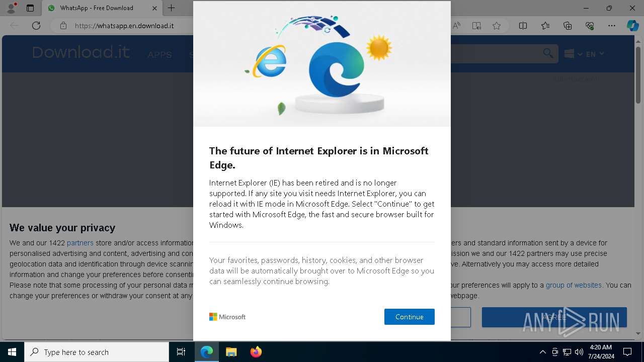644x362 pixels.
Task: Toggle Read aloud icon in address bar
Action: (456, 26)
